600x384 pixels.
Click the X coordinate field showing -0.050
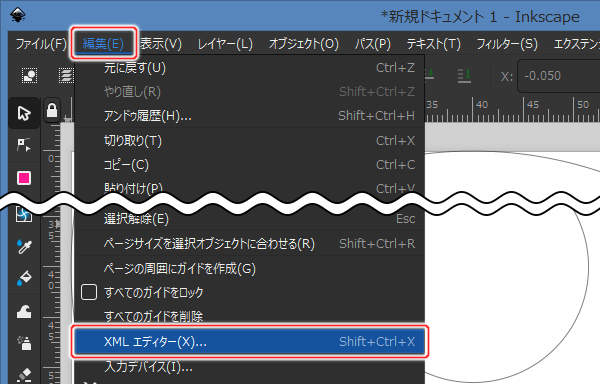coord(559,76)
